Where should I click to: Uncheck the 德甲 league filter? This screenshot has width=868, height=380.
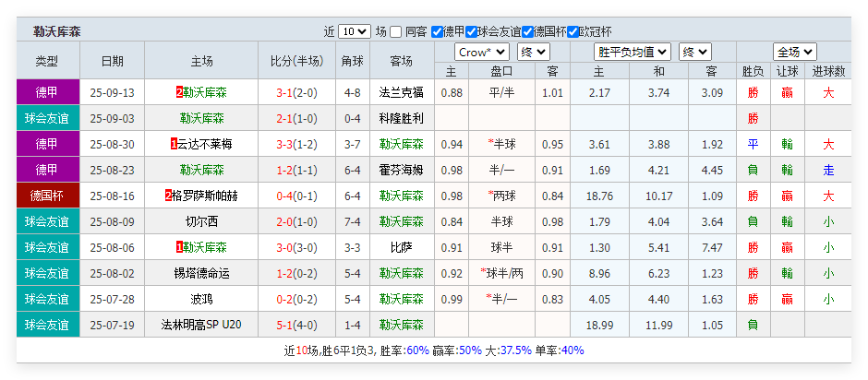tap(437, 31)
